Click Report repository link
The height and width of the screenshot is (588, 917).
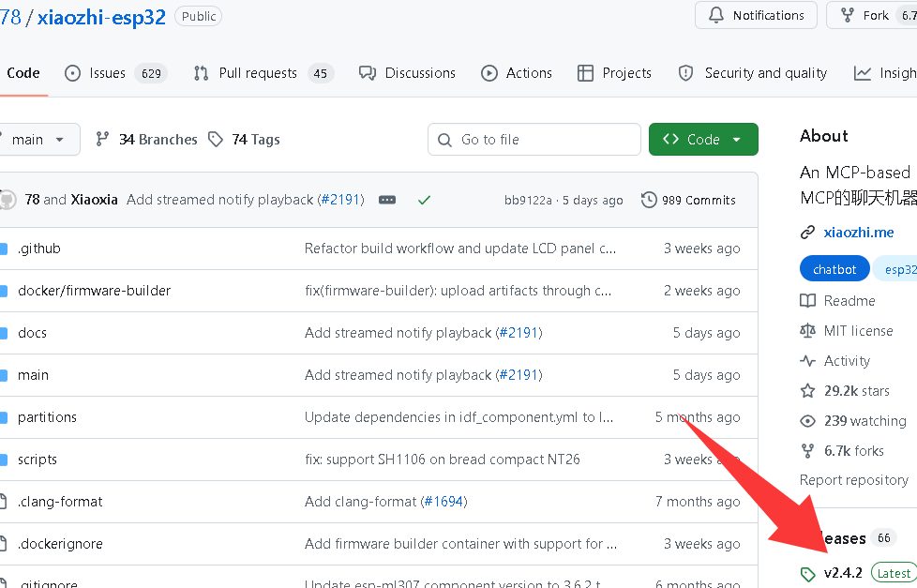click(854, 480)
